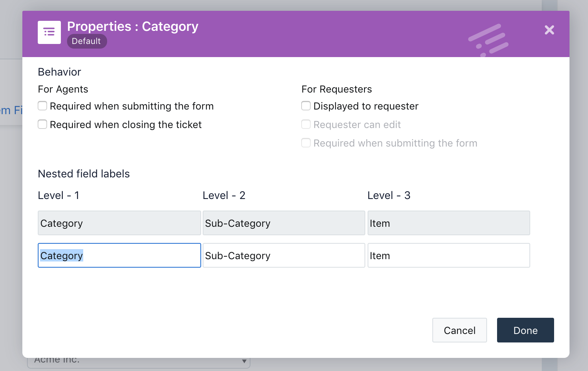
Task: Click the nested field list icon in header
Action: pyautogui.click(x=49, y=32)
